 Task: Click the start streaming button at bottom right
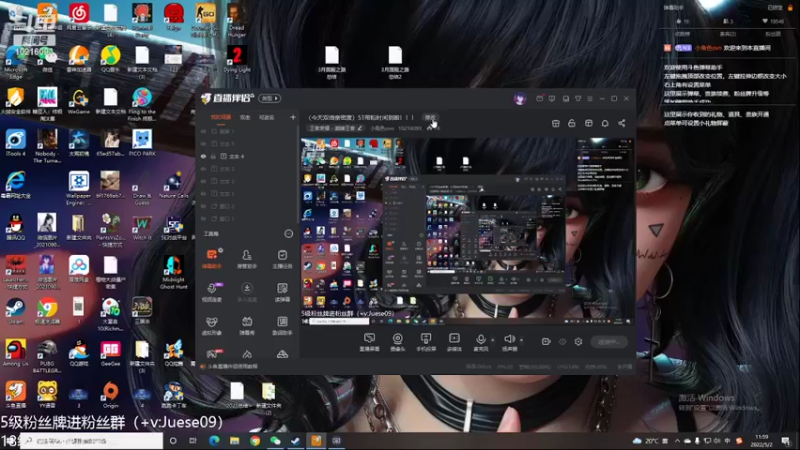pos(609,342)
